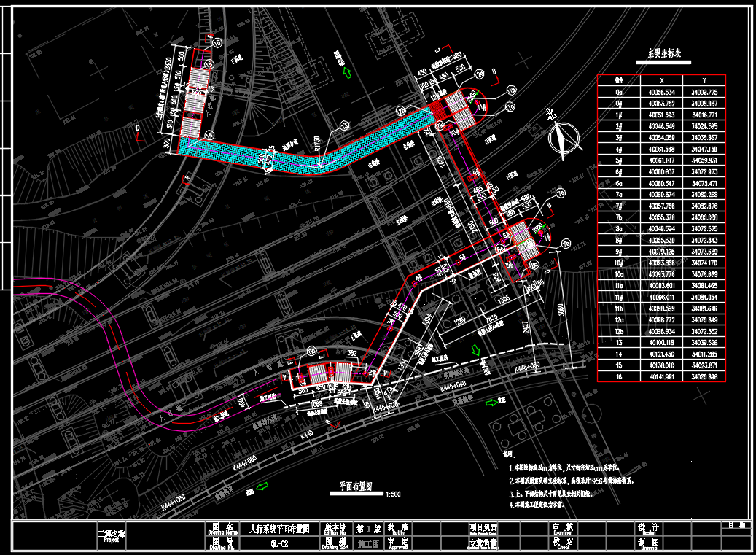Select the X value 40093.776 in row 10a
The height and width of the screenshot is (555, 756).
click(661, 274)
